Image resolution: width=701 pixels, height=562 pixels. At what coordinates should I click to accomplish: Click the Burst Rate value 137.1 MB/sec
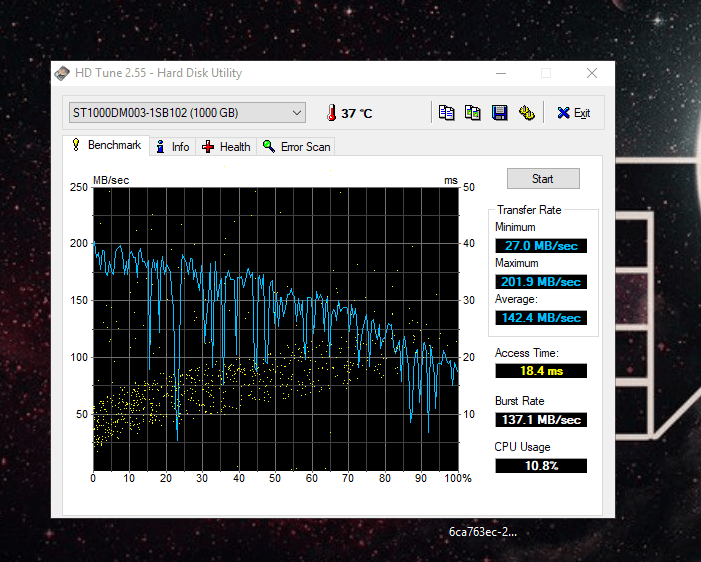(541, 420)
